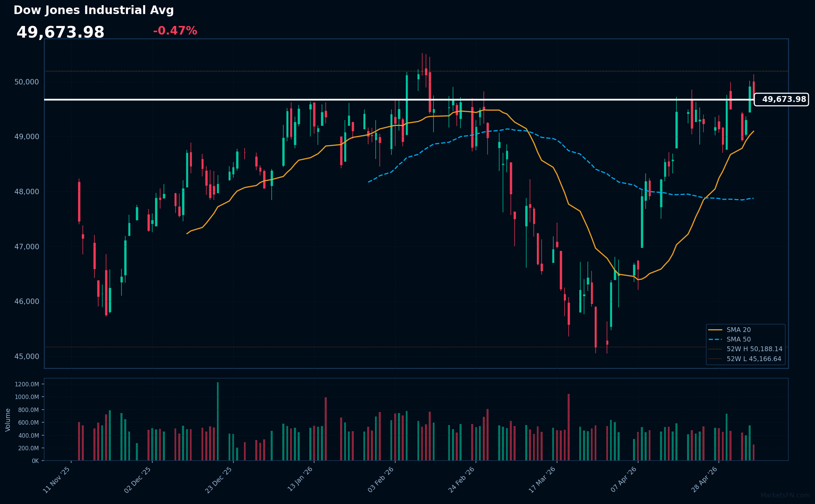Viewport: 815px width, 504px height.
Task: Click the 45,000 price axis label
Action: tap(27, 357)
